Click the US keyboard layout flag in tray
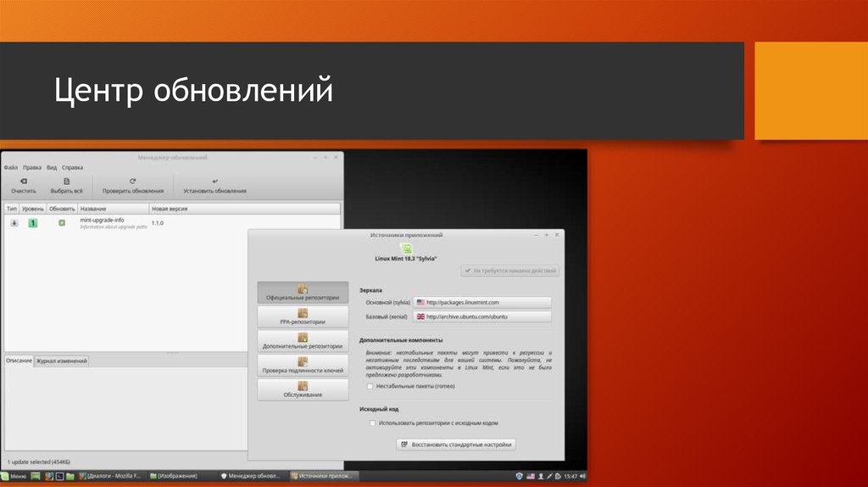 tap(531, 476)
